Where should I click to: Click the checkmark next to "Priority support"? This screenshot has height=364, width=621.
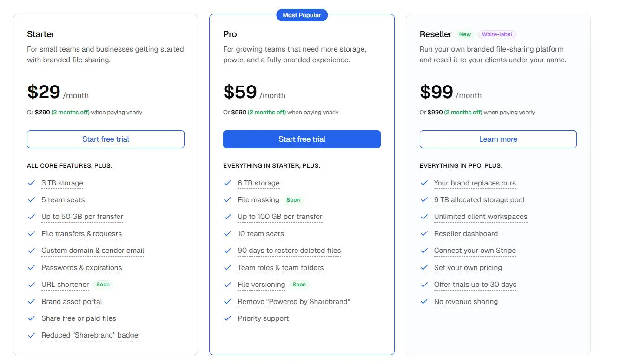tap(228, 318)
